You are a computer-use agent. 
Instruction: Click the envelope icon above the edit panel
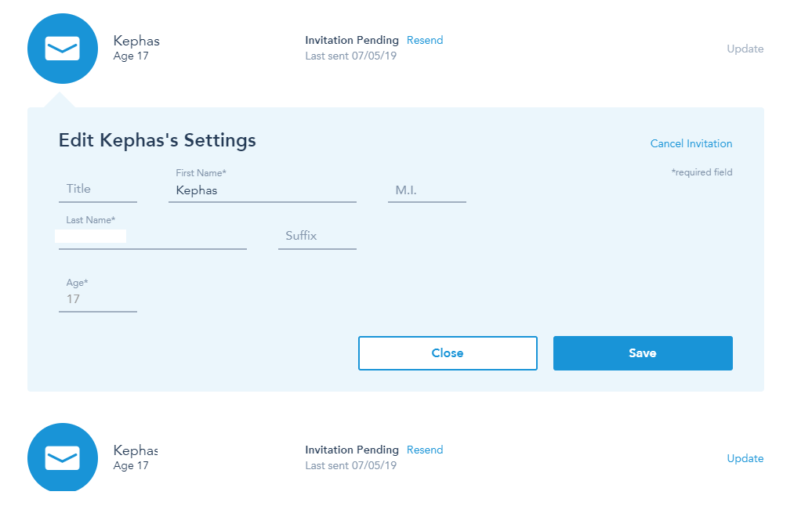63,49
